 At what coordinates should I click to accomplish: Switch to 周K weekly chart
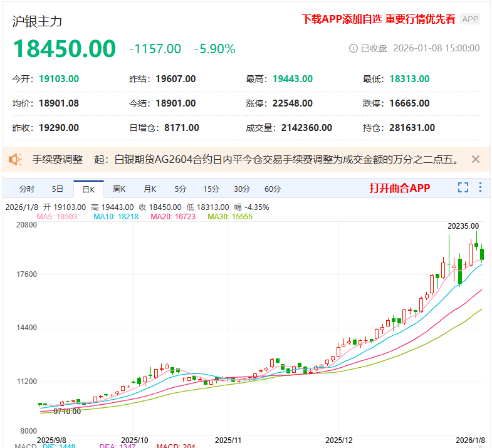119,189
